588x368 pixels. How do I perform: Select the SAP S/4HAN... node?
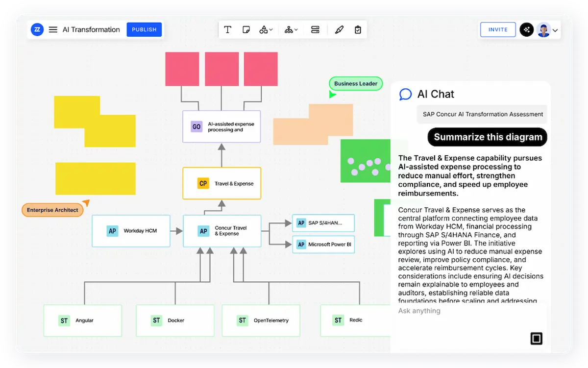coord(323,223)
